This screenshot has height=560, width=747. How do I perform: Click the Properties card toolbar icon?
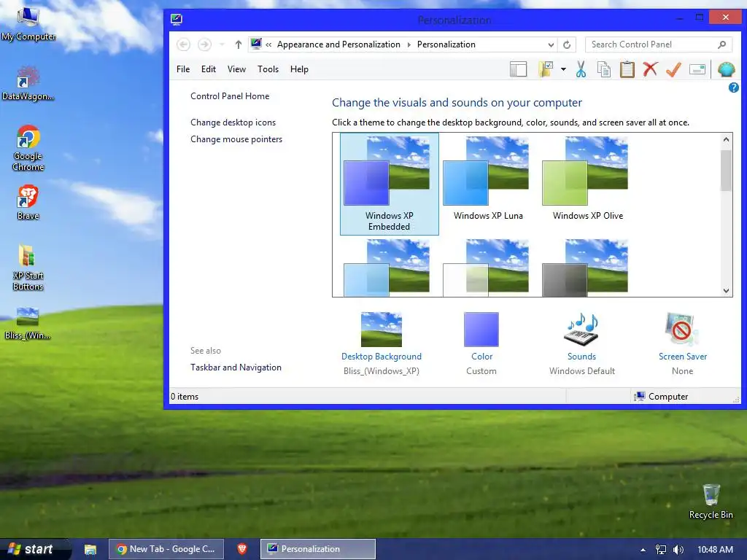coord(697,69)
